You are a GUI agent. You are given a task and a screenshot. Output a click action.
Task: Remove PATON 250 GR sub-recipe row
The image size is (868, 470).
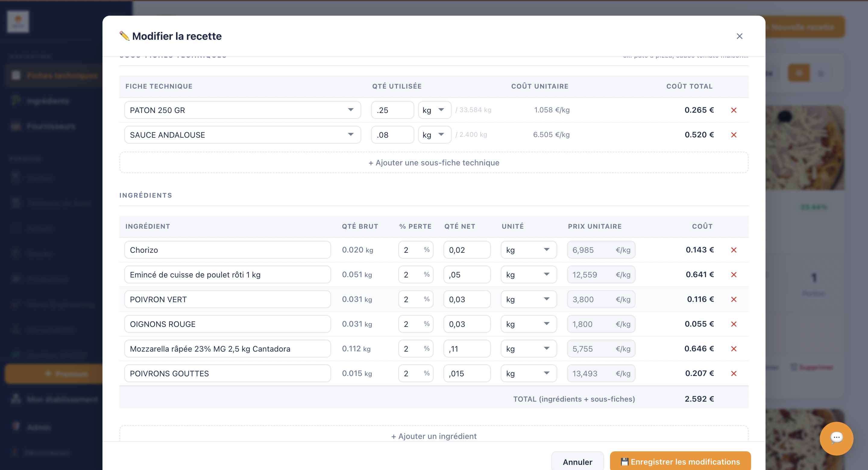[x=734, y=110]
